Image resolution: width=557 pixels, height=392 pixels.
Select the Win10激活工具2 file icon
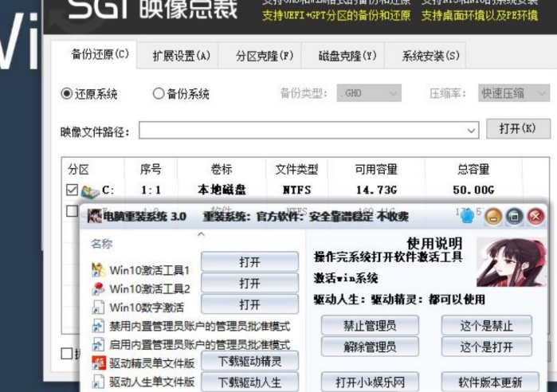coord(98,288)
